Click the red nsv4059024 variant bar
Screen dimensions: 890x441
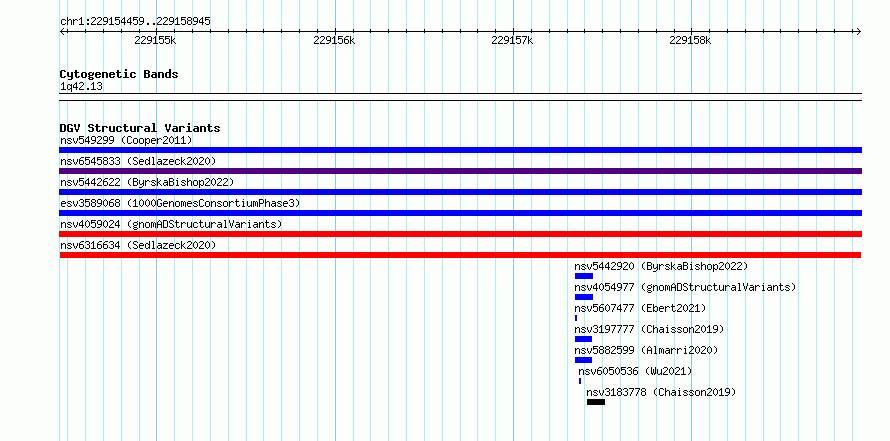pyautogui.click(x=460, y=234)
